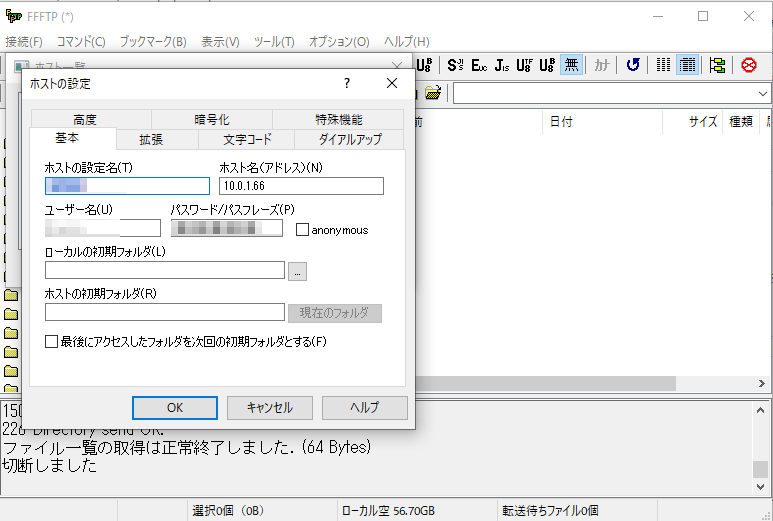Refresh the file list with the reload icon
Screen dimensions: 773x521
[632, 65]
